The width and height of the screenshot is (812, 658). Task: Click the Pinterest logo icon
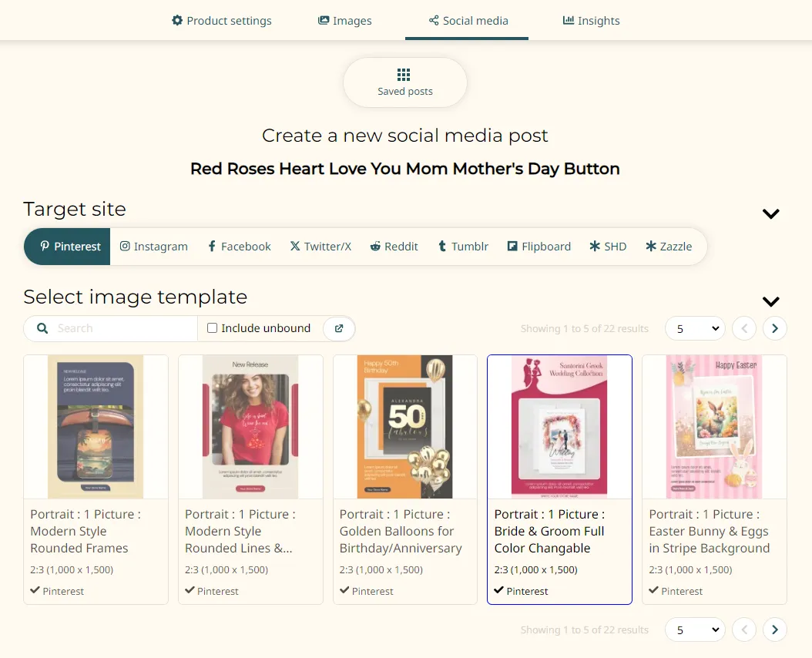point(45,246)
